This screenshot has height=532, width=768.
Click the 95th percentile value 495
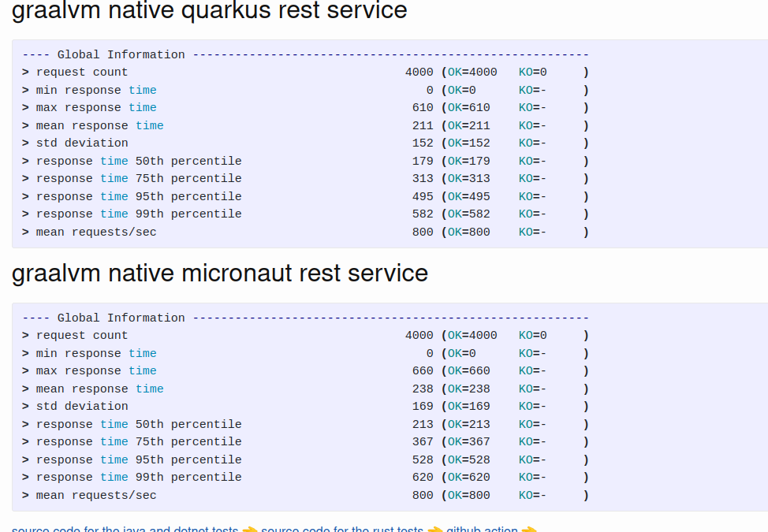click(423, 197)
